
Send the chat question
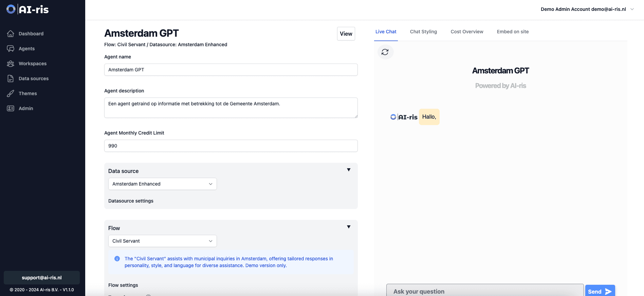[600, 291]
